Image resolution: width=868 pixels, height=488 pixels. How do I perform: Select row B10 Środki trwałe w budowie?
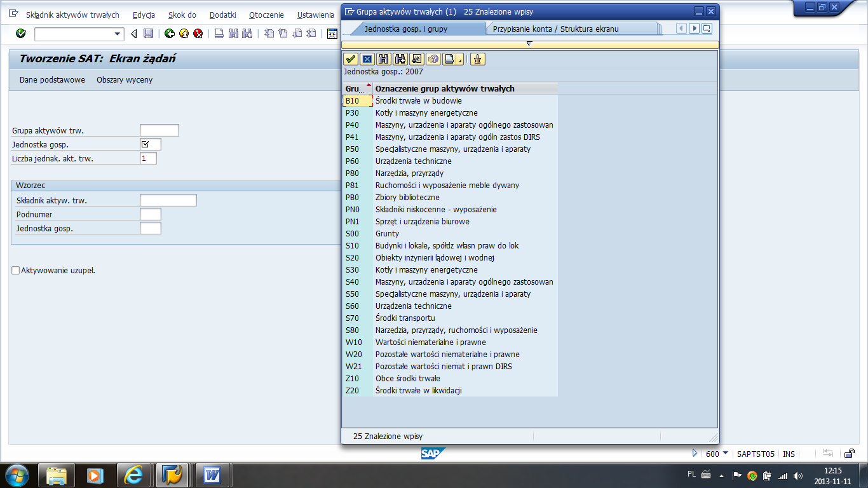tap(450, 100)
